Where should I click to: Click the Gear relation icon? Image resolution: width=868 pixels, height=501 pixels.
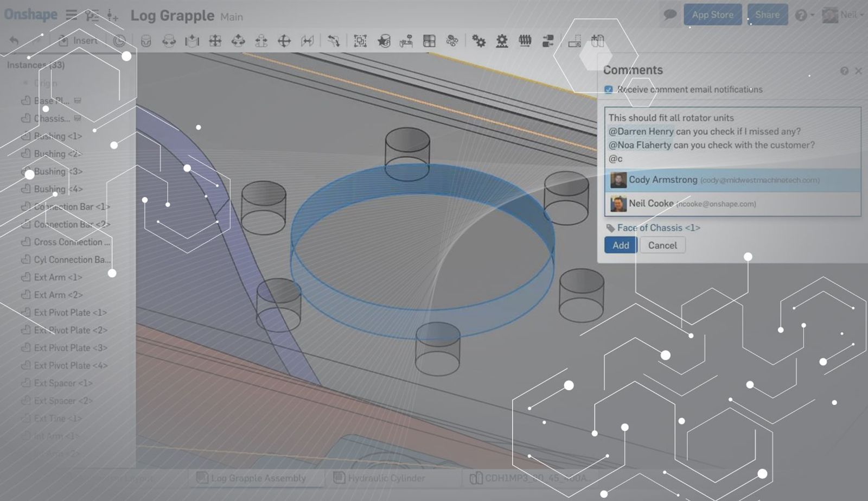(478, 41)
